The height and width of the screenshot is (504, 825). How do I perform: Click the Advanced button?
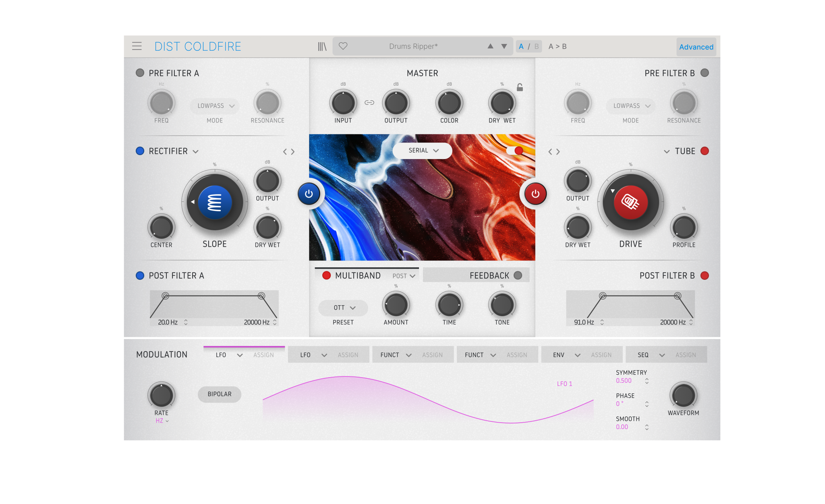[696, 47]
